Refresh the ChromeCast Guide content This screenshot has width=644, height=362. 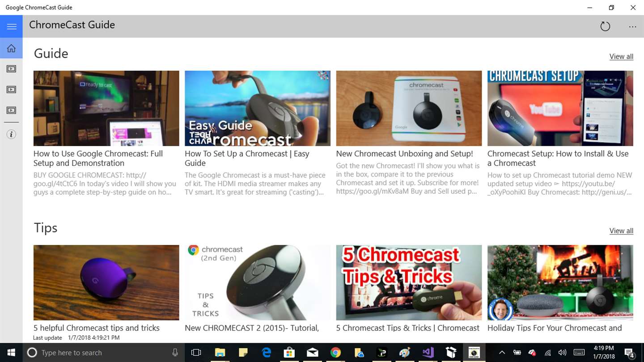[605, 26]
